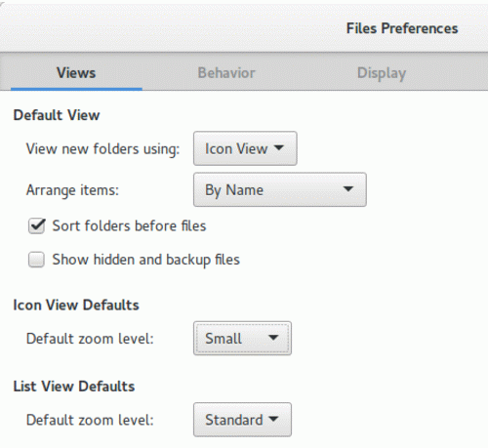Click the List View Defaults heading
The image size is (488, 448).
(74, 387)
